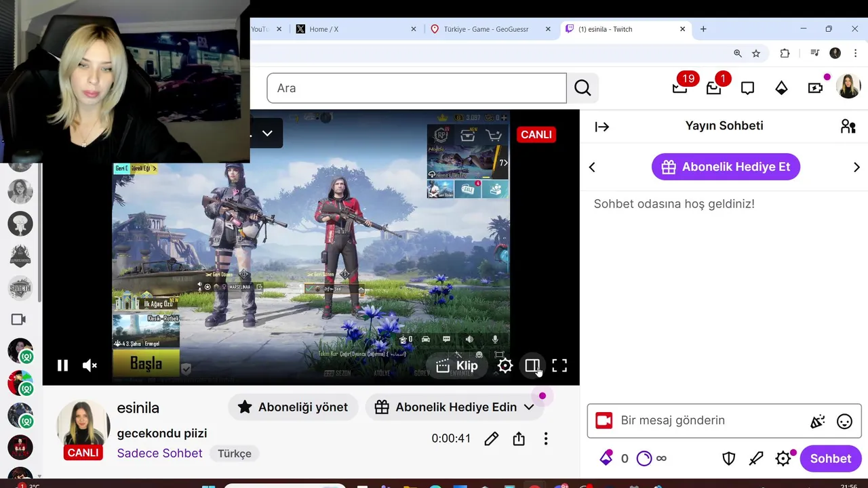Click the taskbar clock showing 21:56
Viewport: 868px width, 488px height.
(x=848, y=485)
